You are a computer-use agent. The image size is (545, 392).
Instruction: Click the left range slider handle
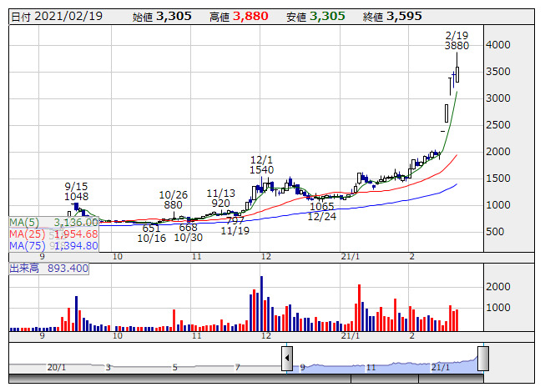[287, 359]
